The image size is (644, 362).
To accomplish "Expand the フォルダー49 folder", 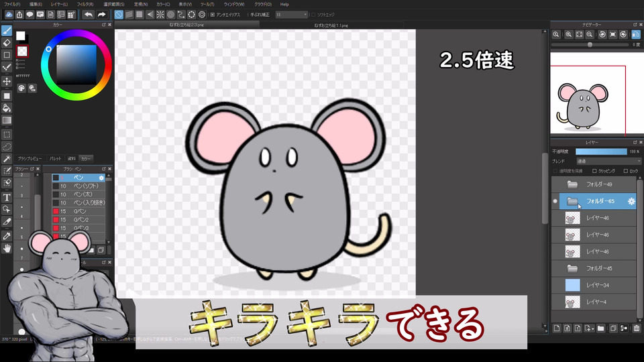I will [x=572, y=184].
